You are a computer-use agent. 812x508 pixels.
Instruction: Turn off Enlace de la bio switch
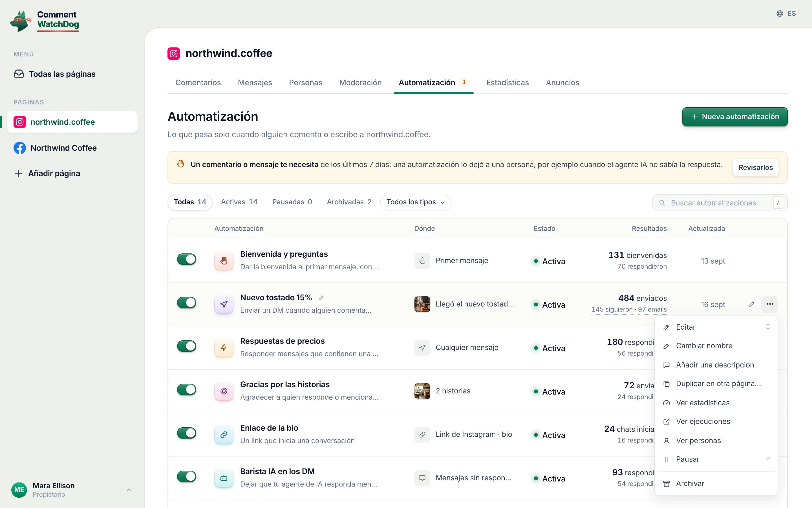pyautogui.click(x=187, y=433)
